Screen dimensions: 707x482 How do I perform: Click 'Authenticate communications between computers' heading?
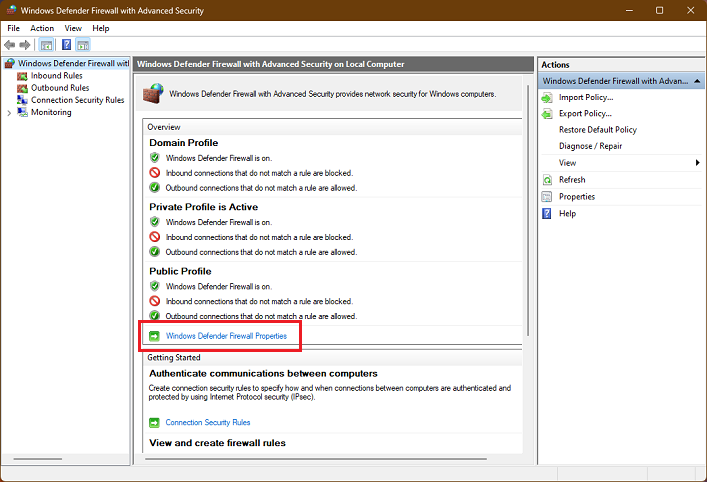pyautogui.click(x=263, y=374)
